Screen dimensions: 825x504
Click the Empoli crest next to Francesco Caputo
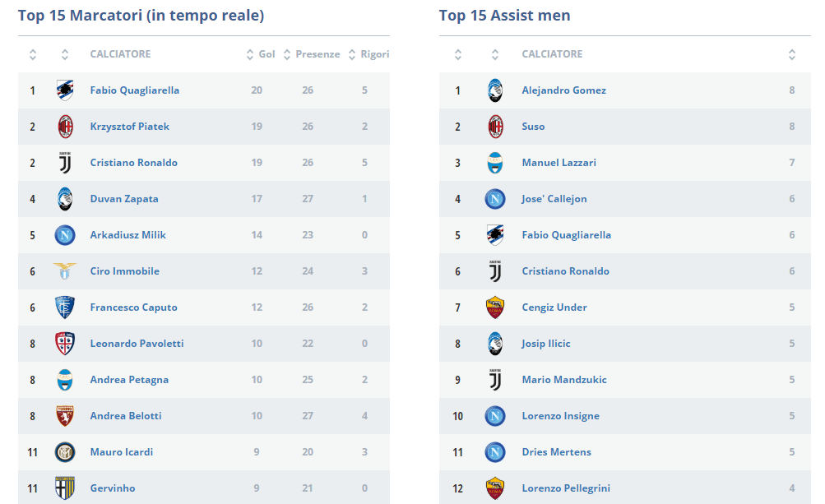pos(65,307)
